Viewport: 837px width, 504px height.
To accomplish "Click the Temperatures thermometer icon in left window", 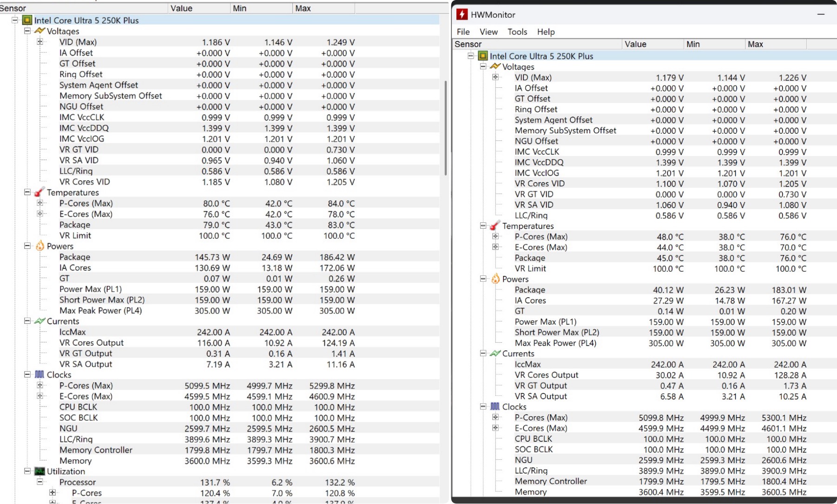I will (x=40, y=192).
